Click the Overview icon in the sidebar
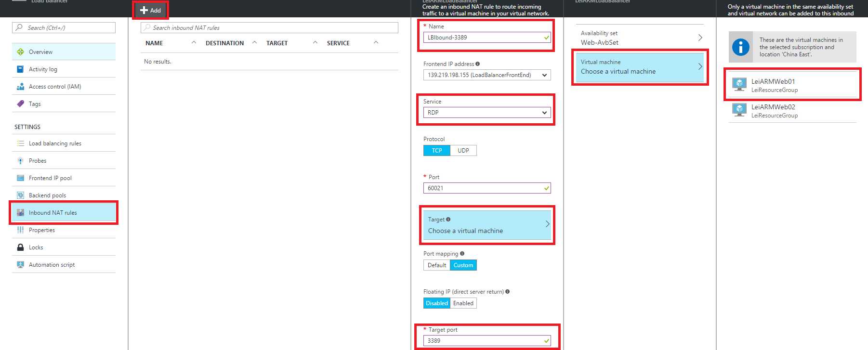The height and width of the screenshot is (350, 868). 20,52
